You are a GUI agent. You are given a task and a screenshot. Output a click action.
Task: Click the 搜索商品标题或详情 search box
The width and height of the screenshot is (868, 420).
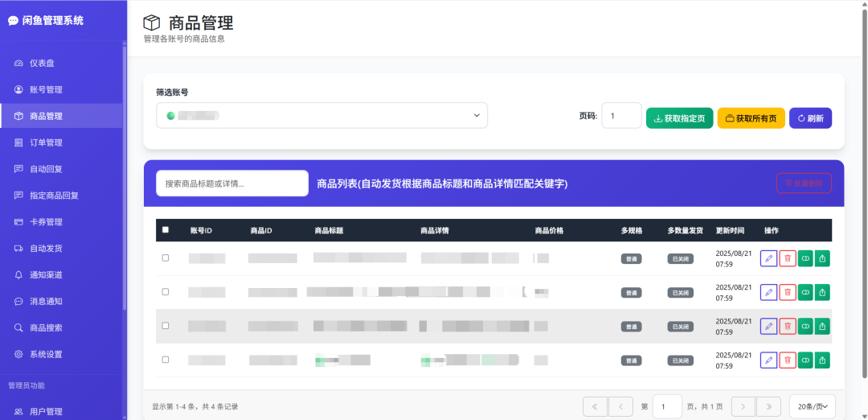[x=232, y=183]
